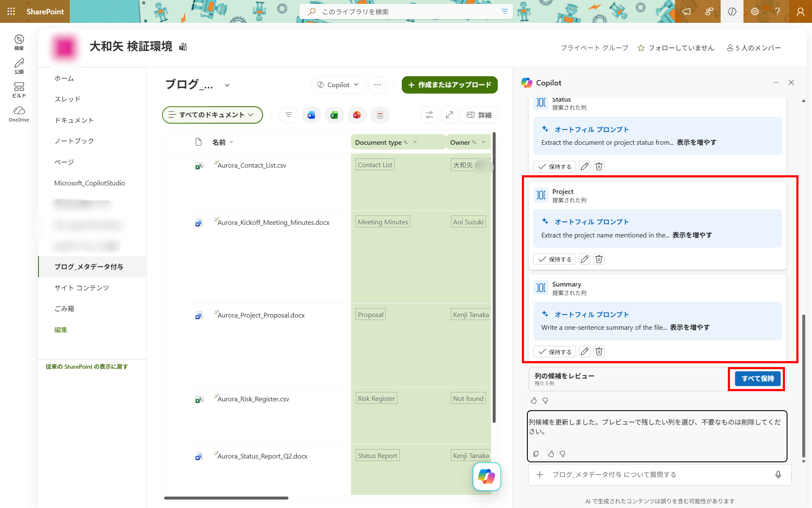
Task: Open search in the left app bar
Action: click(19, 42)
